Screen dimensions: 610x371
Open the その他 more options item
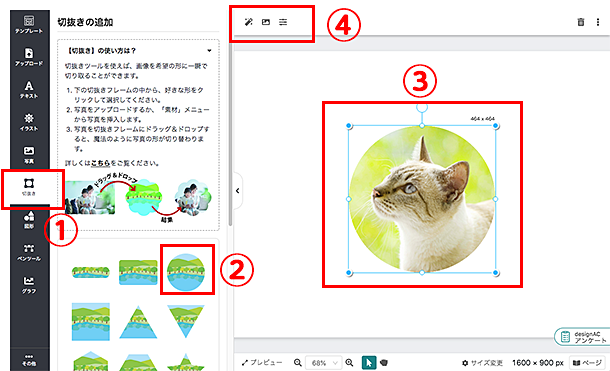click(29, 360)
